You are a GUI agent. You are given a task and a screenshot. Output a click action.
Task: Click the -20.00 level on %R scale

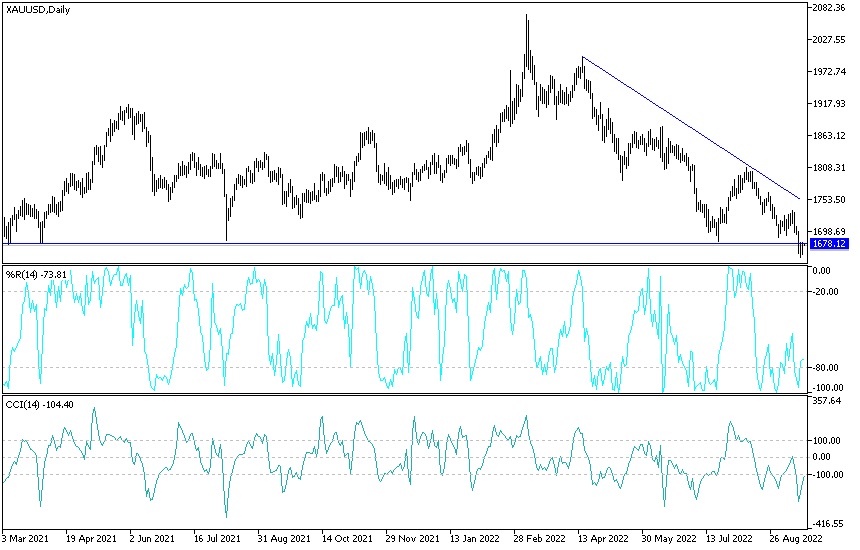coord(825,292)
